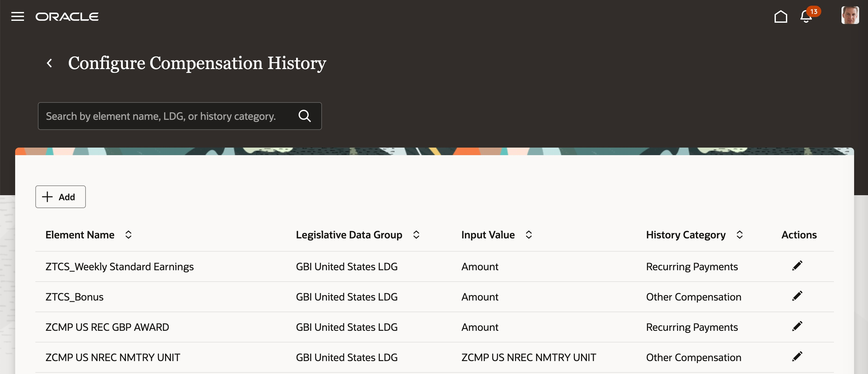This screenshot has width=868, height=374.
Task: Open the hamburger navigation menu
Action: 18,16
